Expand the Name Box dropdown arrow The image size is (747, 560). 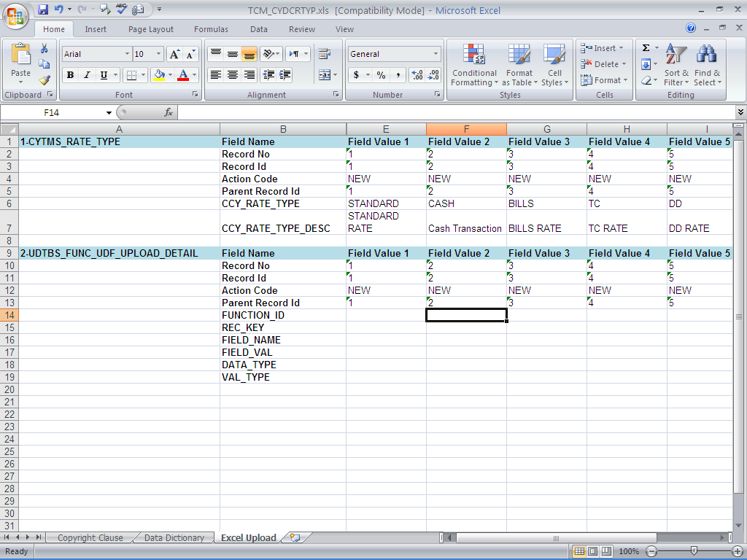[x=109, y=113]
